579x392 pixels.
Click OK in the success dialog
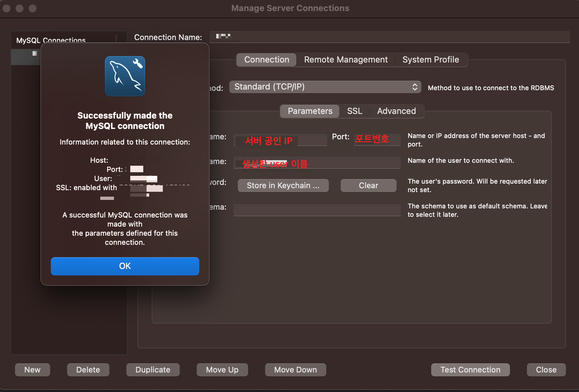pyautogui.click(x=125, y=266)
